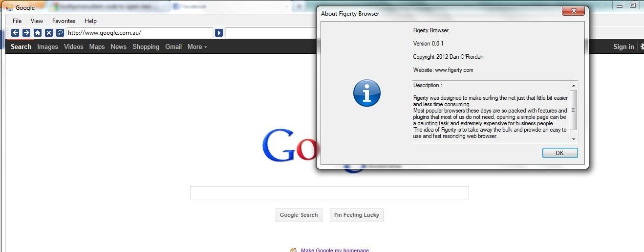This screenshot has width=644, height=252.
Task: Click the Google Search button
Action: tap(299, 215)
